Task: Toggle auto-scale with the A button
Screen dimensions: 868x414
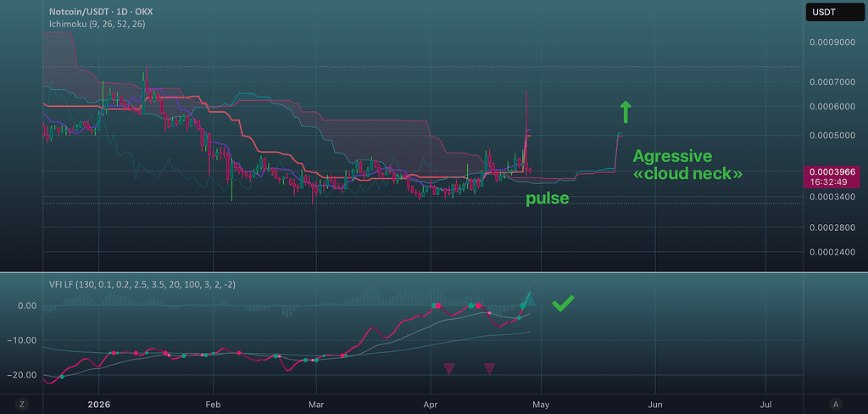Action: point(836,404)
